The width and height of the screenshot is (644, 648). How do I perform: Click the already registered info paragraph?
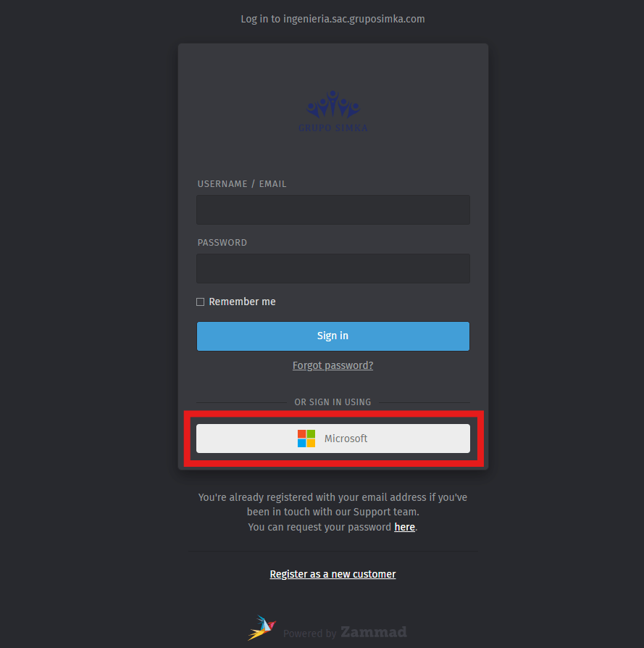[333, 512]
